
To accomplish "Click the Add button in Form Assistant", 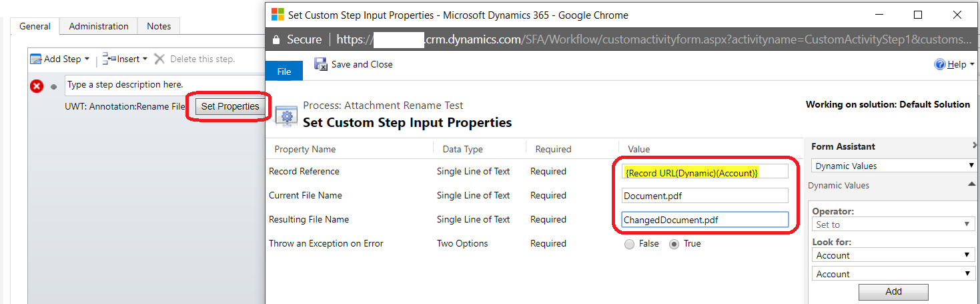I will coord(893,292).
